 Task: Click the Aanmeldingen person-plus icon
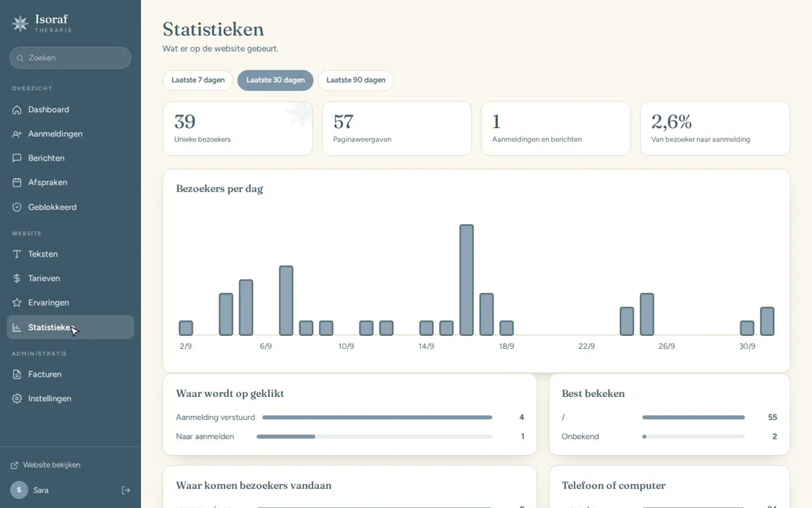click(17, 134)
